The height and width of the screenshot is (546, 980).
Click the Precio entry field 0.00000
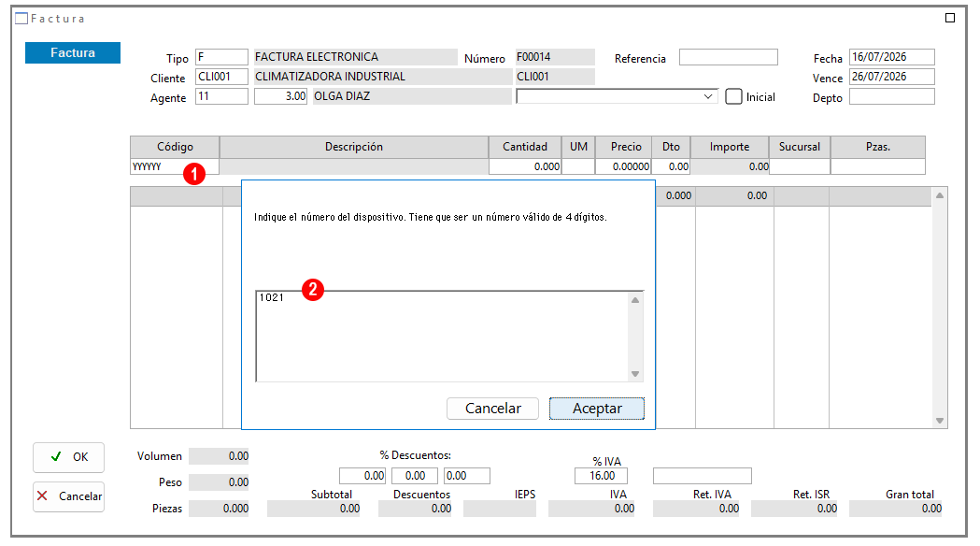point(623,166)
